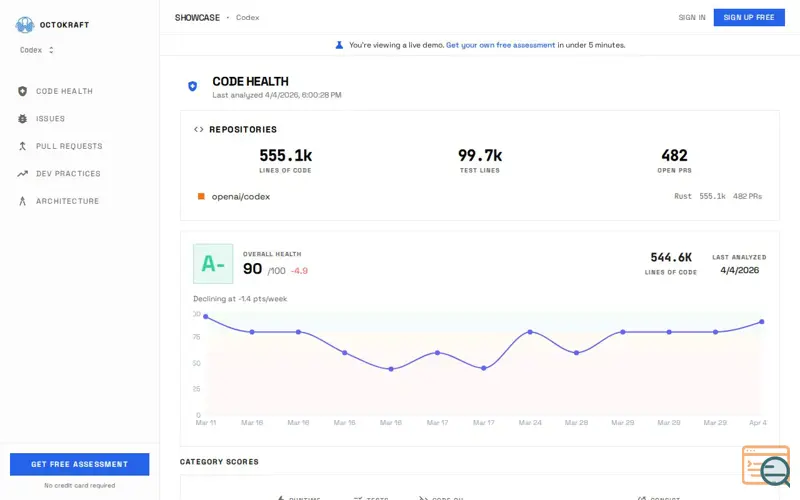Select the Mar 28 data point on chart
This screenshot has height=500, width=800.
[577, 353]
